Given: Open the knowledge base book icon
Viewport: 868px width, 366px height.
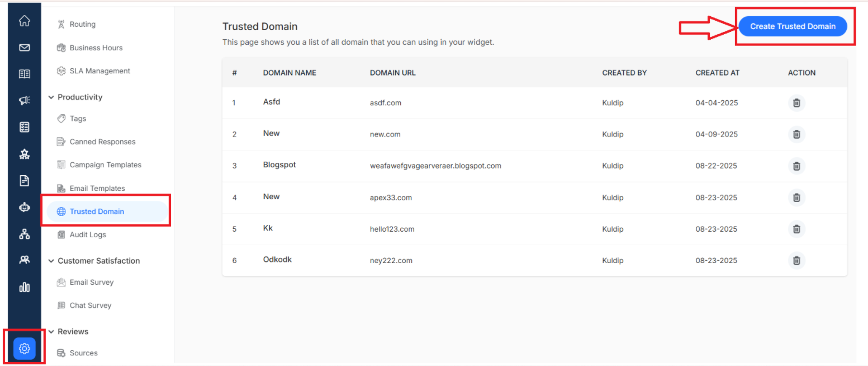Looking at the screenshot, I should click(x=24, y=74).
